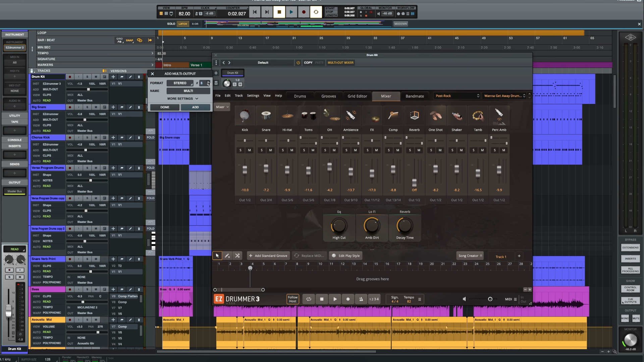Viewport: 644px width, 362px height.
Task: Click the Comp channel icon
Action: [393, 116]
